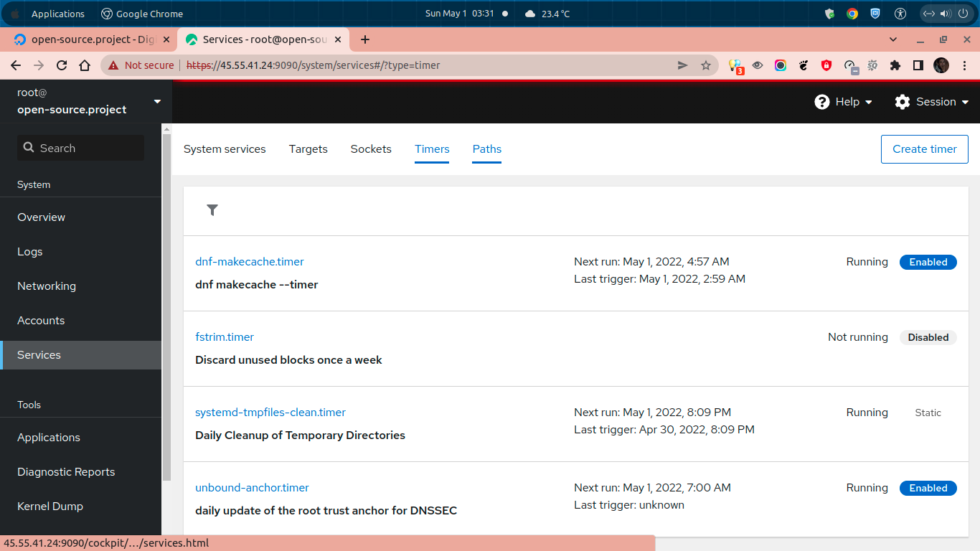The width and height of the screenshot is (980, 551).
Task: Click the browser address bar URL
Action: 313,65
